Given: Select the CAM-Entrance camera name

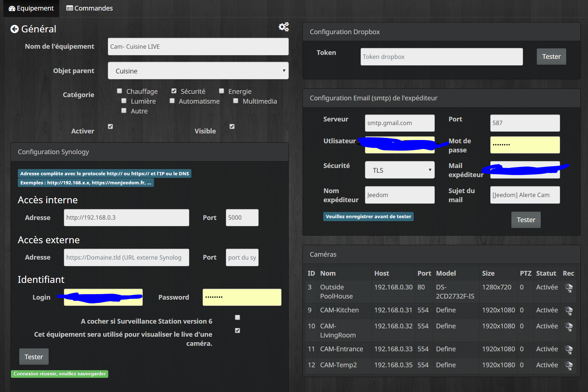Looking at the screenshot, I should 341,349.
